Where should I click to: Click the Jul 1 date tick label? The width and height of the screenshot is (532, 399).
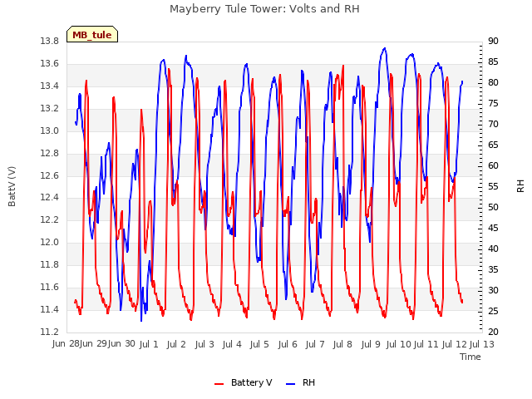[x=149, y=344]
